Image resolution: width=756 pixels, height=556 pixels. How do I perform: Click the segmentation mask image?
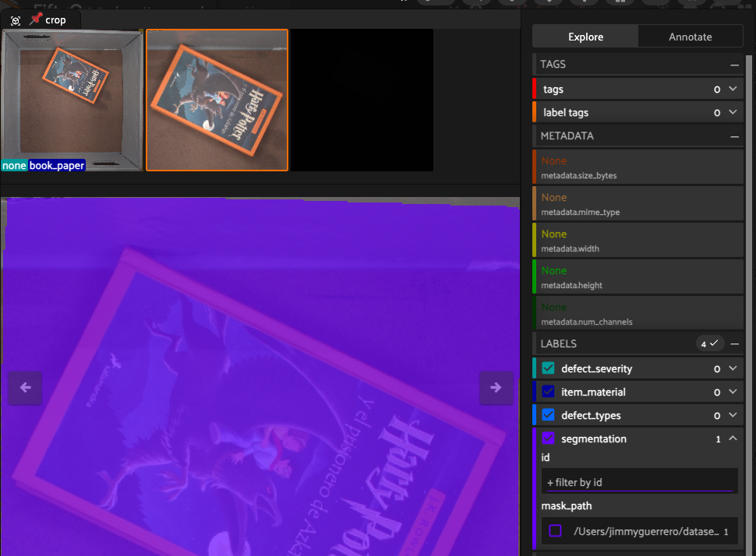[260, 376]
